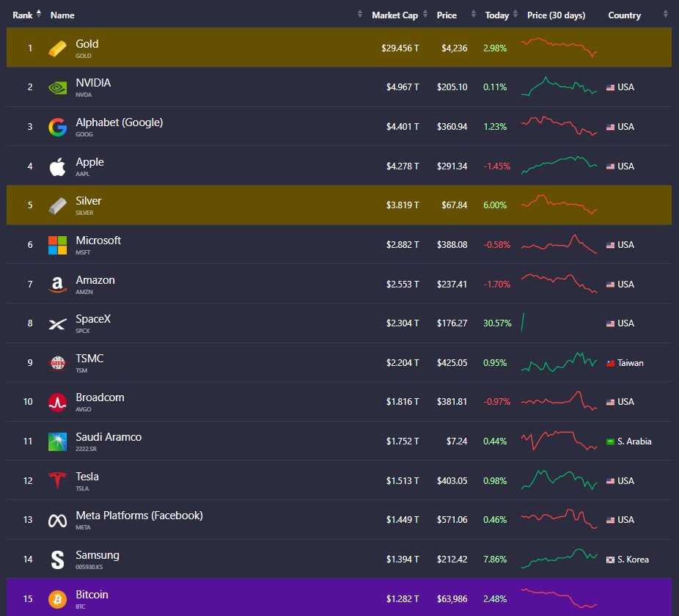
Task: Click Saudi Aramco's 30-day price chart
Action: pos(559,441)
